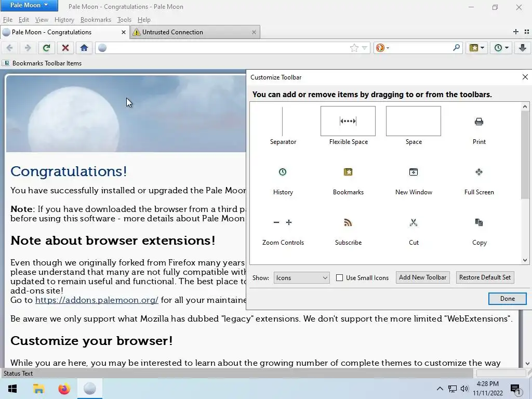Open a new tab with plus icon
This screenshot has height=399, width=532.
(516, 32)
